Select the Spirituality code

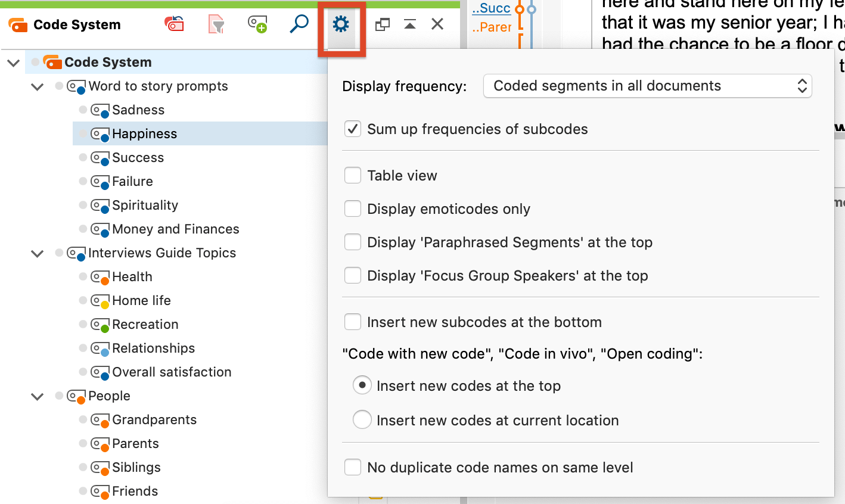[x=145, y=206]
